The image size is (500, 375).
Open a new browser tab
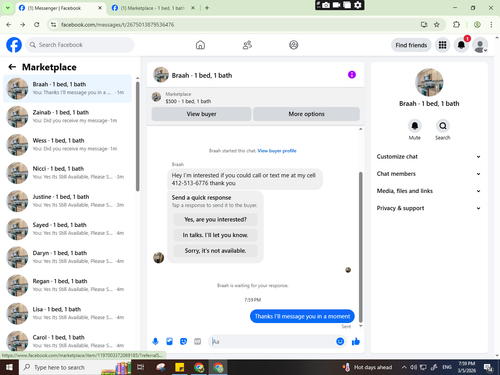tap(207, 8)
